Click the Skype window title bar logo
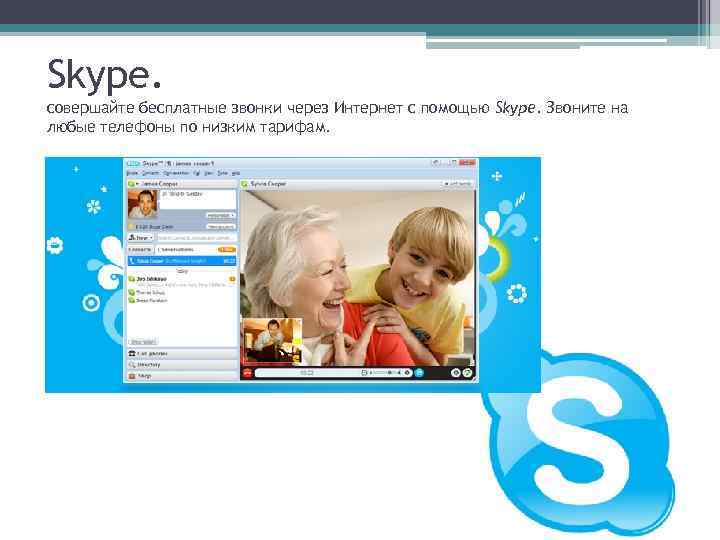720x540 pixels. pyautogui.click(x=133, y=163)
